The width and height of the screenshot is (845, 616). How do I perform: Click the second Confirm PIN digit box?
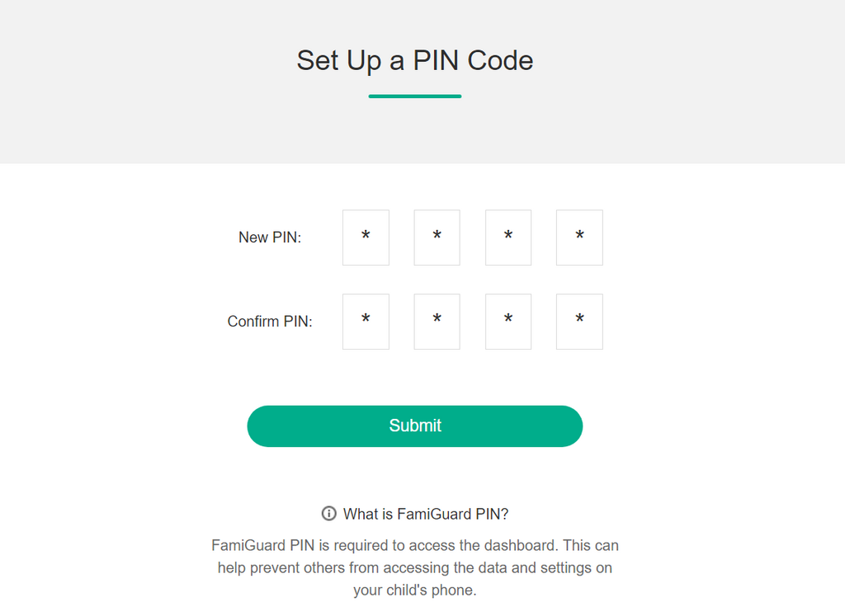437,322
